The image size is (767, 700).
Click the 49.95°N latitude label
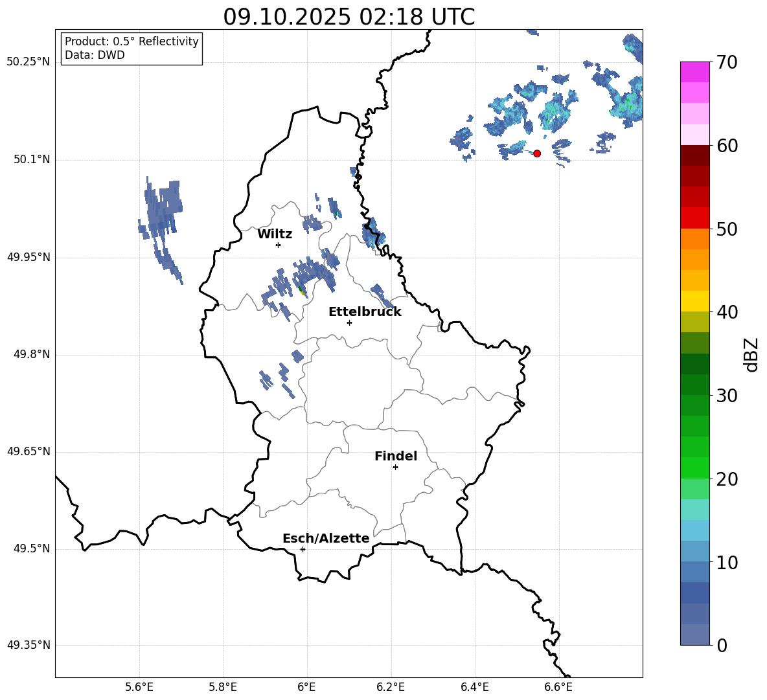pyautogui.click(x=29, y=257)
